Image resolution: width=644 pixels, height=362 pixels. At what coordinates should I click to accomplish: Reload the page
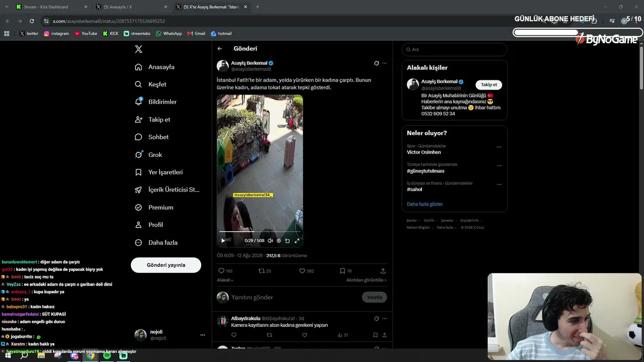click(32, 21)
